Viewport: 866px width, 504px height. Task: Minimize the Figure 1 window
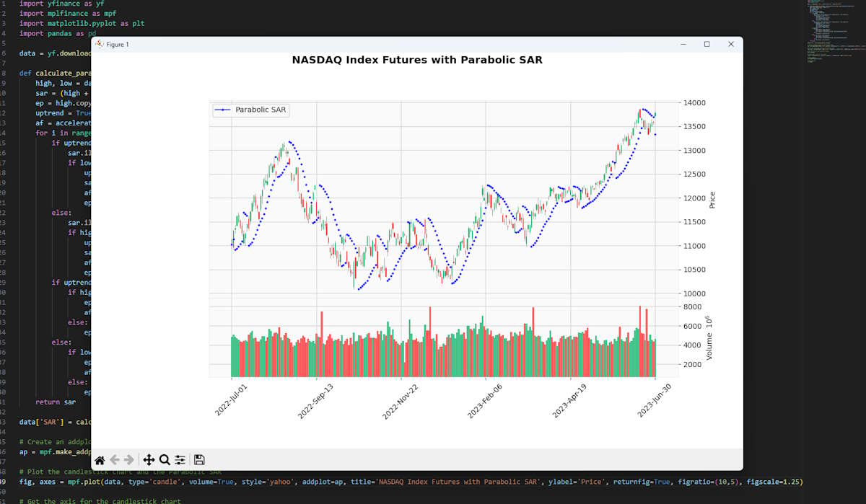tap(683, 45)
